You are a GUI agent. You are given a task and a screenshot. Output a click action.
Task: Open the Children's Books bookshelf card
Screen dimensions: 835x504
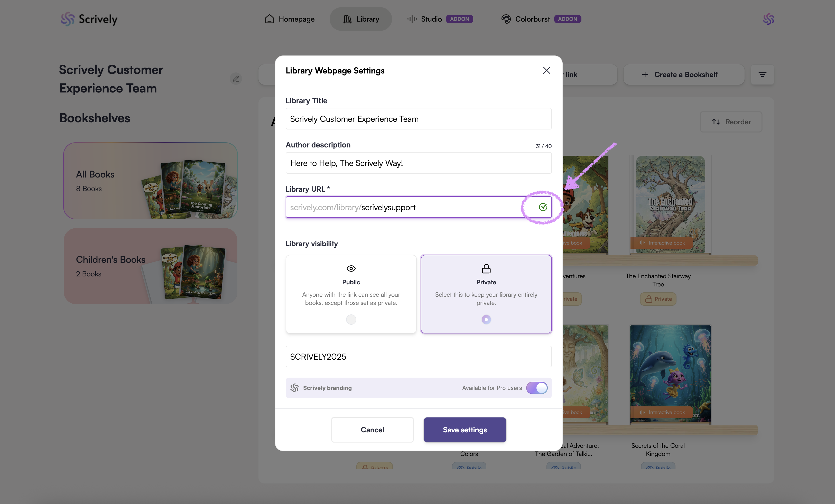[150, 266]
